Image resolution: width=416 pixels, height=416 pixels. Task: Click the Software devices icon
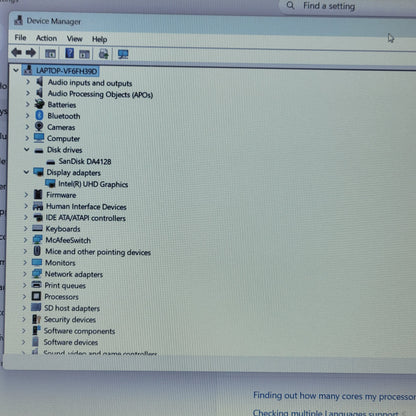pyautogui.click(x=35, y=341)
